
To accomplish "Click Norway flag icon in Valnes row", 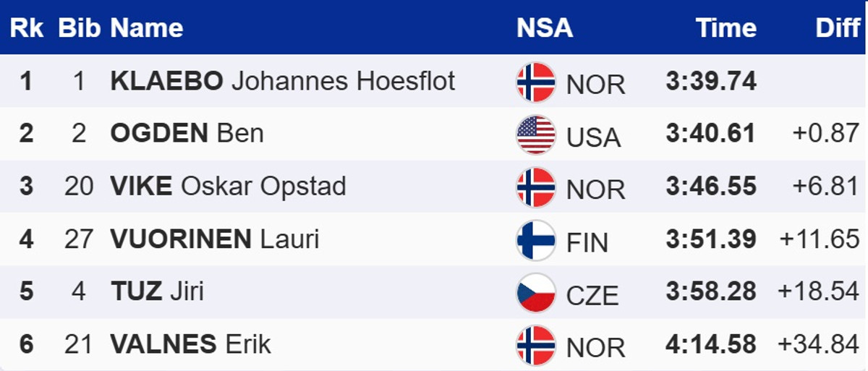I will pyautogui.click(x=536, y=346).
